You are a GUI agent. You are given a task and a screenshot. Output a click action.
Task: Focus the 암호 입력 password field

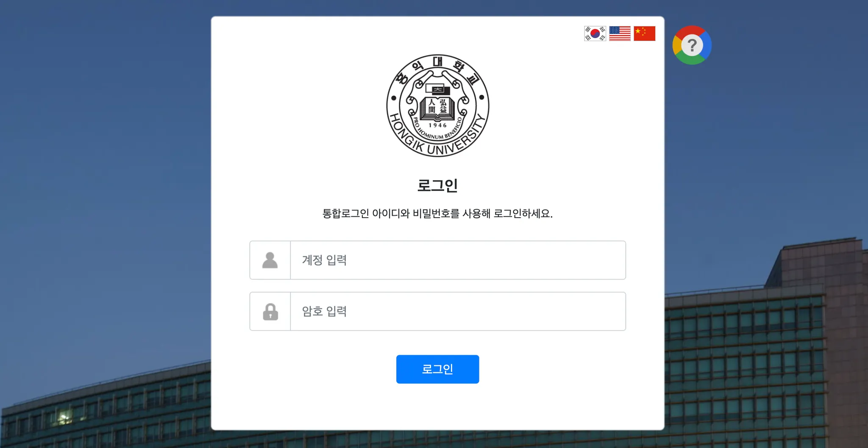pos(458,311)
